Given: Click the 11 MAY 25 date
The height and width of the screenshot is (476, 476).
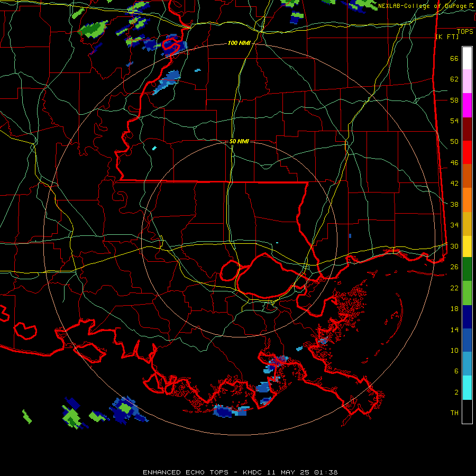Looking at the screenshot, I should [288, 472].
